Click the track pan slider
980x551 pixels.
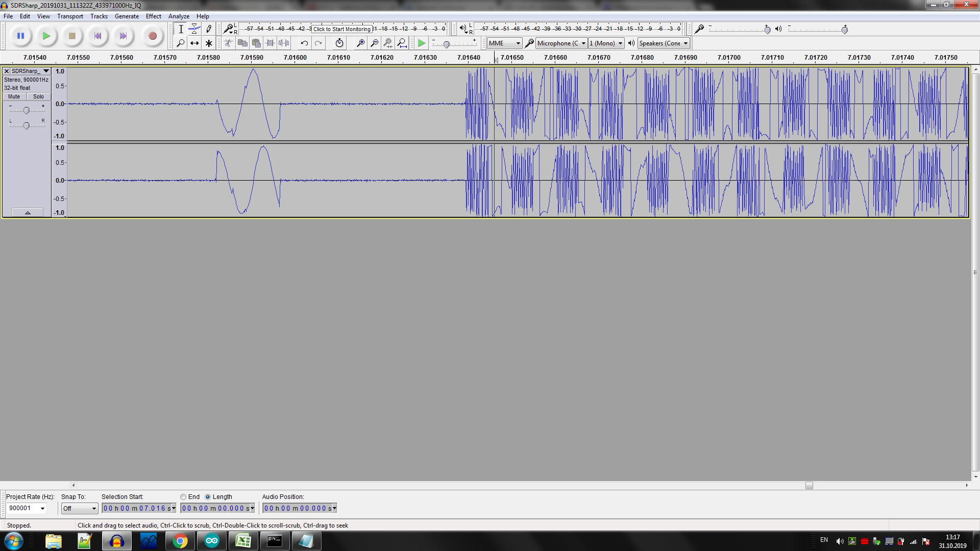point(27,125)
